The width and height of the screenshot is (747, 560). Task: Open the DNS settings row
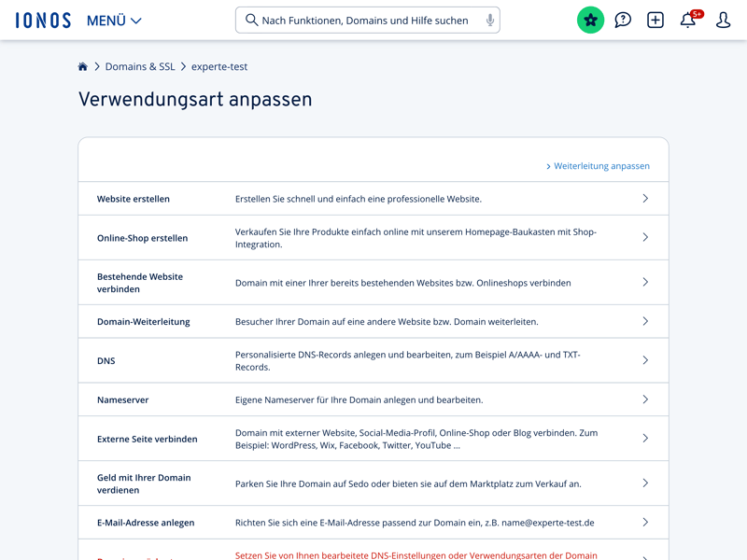coord(106,360)
